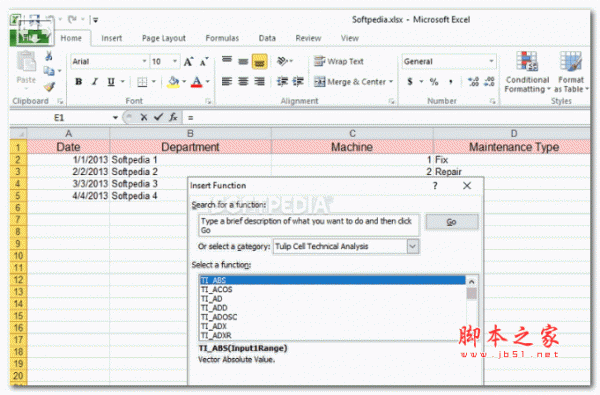Click Increase Indent icon
This screenshot has height=395, width=600.
298,82
